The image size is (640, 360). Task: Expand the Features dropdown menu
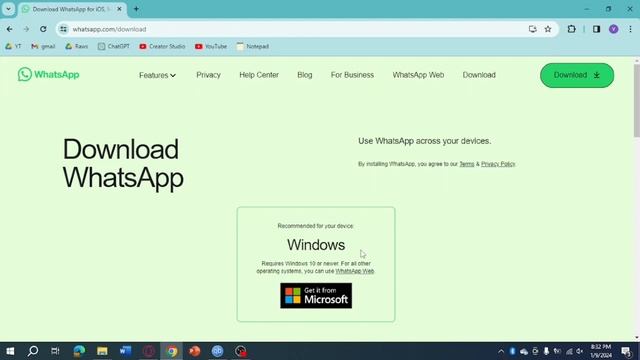(x=157, y=76)
